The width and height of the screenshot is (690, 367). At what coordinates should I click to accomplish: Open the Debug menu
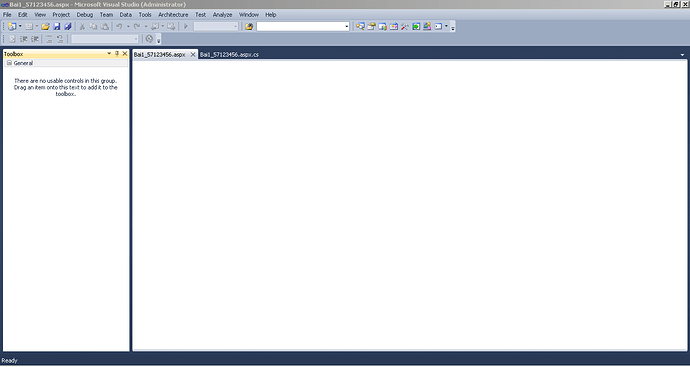pyautogui.click(x=84, y=15)
